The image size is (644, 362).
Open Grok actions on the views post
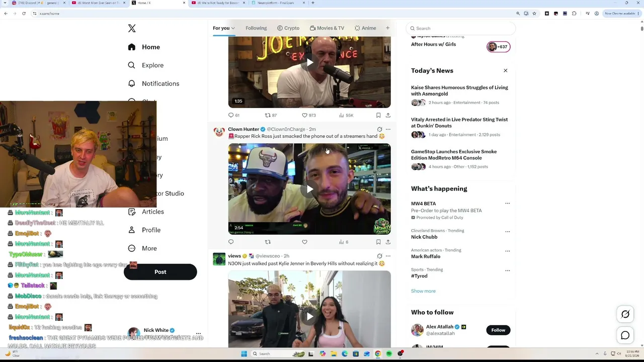coord(379,256)
